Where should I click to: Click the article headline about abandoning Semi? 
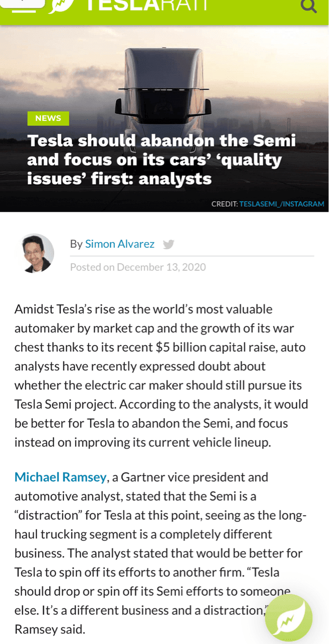click(x=161, y=159)
